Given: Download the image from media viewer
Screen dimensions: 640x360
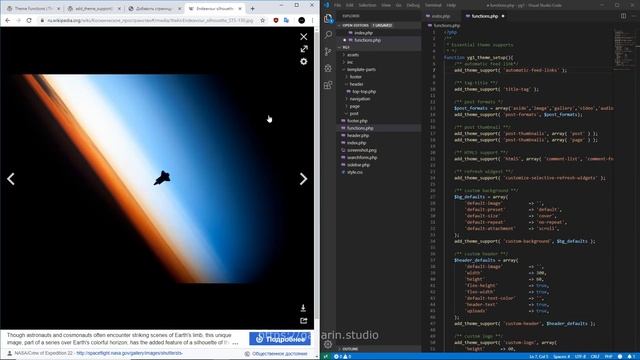Looking at the screenshot, I should pyautogui.click(x=303, y=308).
